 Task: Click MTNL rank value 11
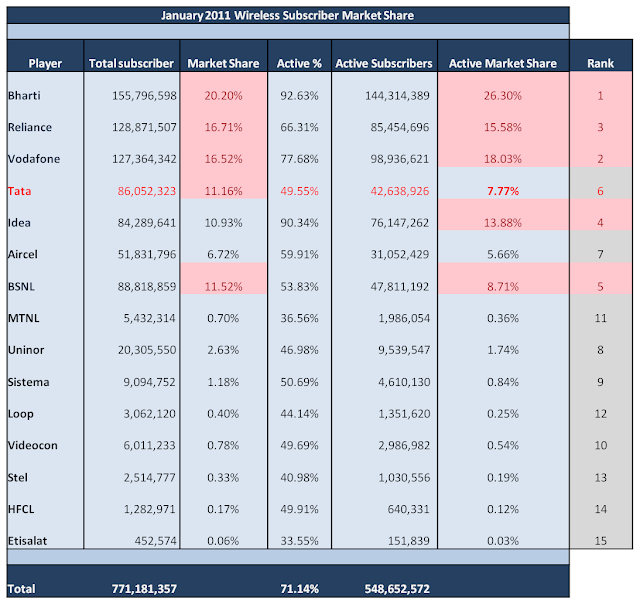(x=600, y=318)
